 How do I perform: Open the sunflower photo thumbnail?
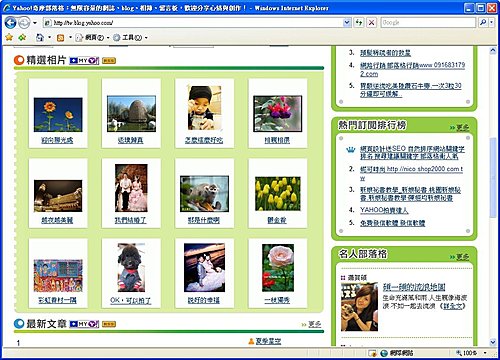coord(58,114)
